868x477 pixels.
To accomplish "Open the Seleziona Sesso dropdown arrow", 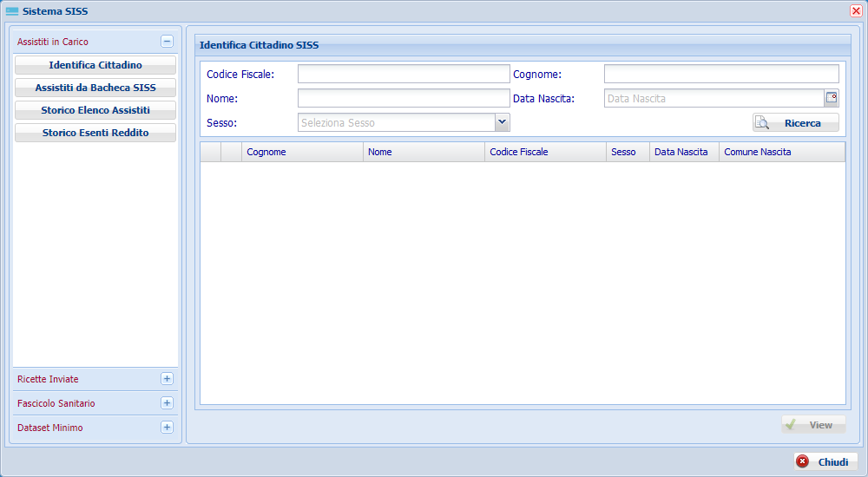I will pyautogui.click(x=502, y=122).
